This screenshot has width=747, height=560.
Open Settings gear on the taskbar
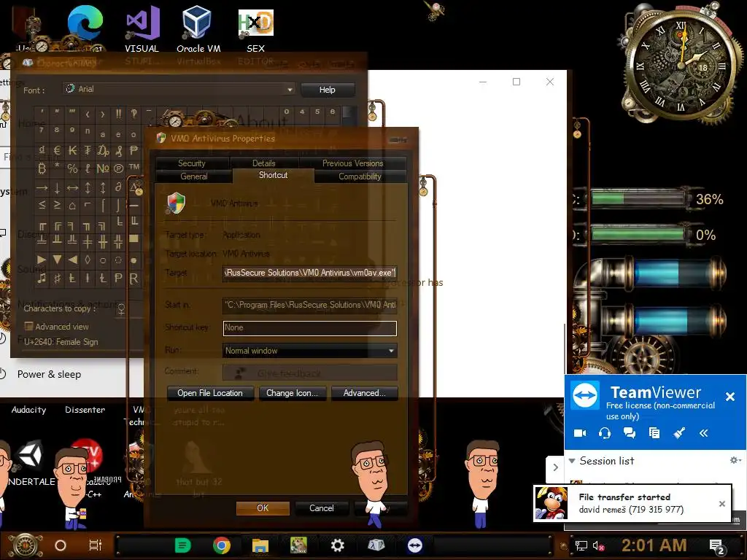tap(337, 545)
